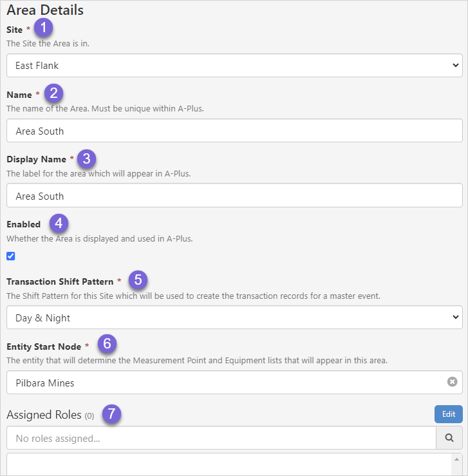Click the roles list scrollbar up arrow
Image resolution: width=468 pixels, height=476 pixels.
[456, 461]
